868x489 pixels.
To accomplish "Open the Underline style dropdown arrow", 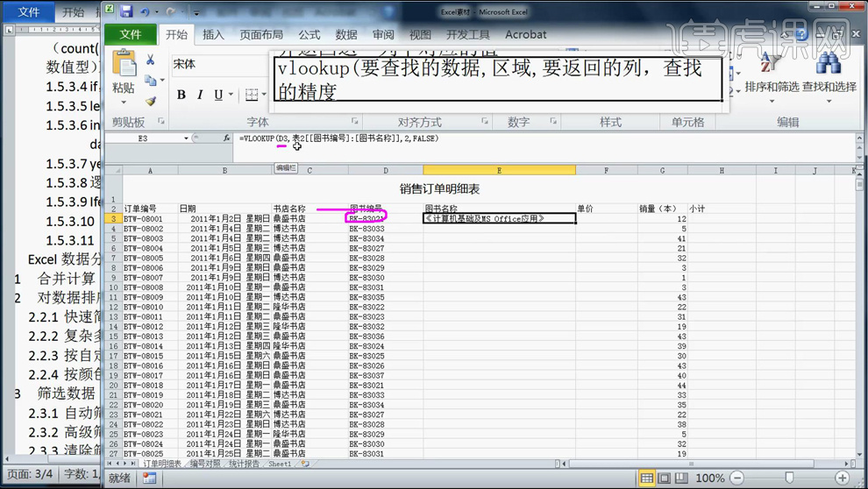I will pyautogui.click(x=231, y=95).
